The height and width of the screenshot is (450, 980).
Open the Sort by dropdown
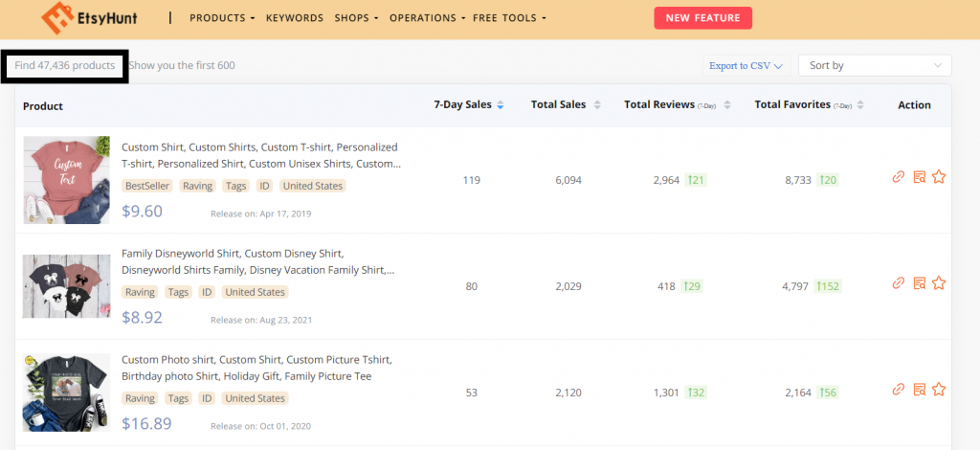point(875,65)
